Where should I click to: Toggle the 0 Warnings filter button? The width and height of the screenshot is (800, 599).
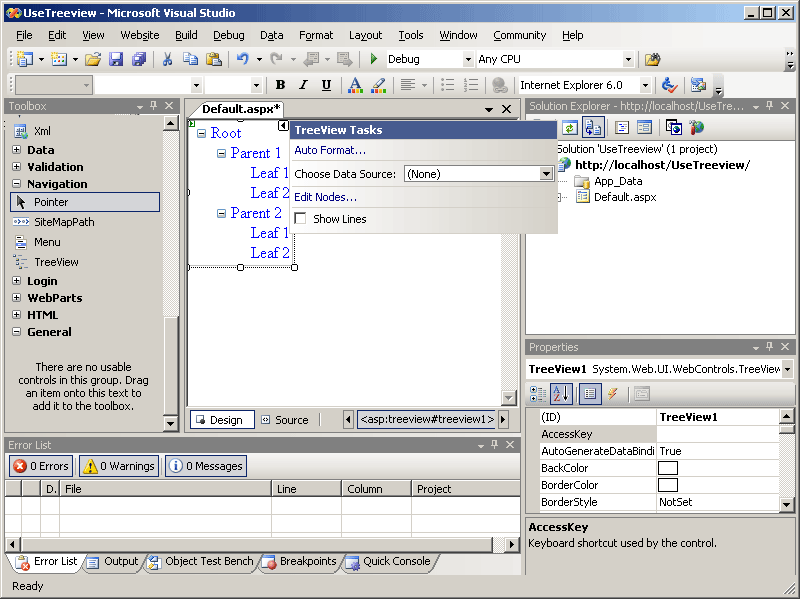click(x=119, y=466)
